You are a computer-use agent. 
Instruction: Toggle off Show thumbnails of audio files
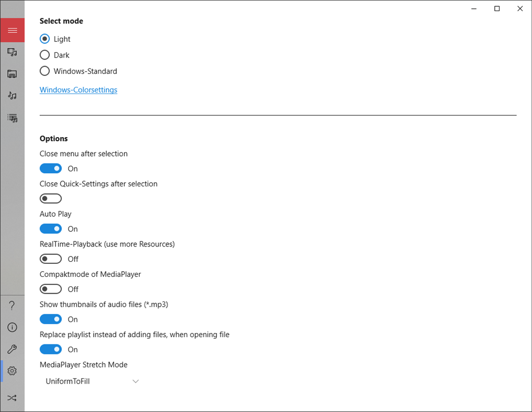click(51, 319)
